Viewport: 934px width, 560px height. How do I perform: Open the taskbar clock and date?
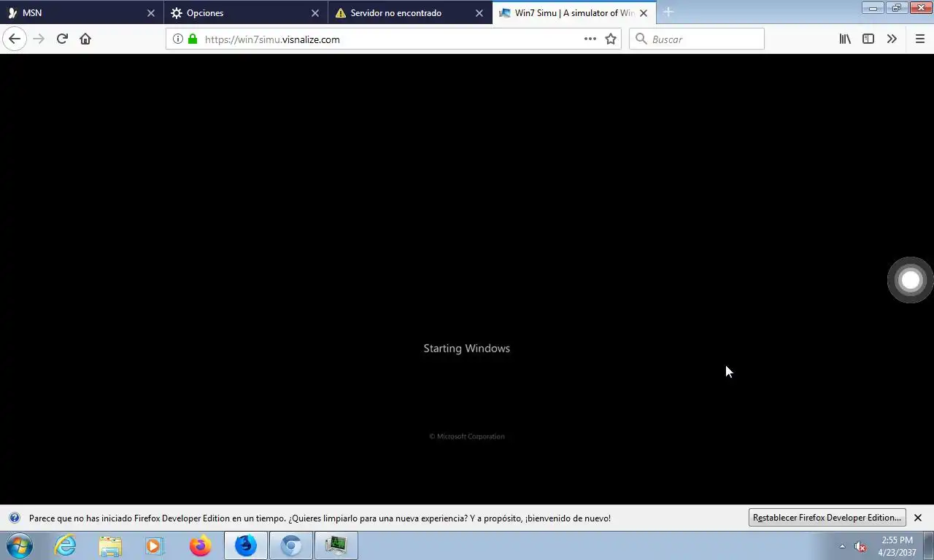(897, 546)
